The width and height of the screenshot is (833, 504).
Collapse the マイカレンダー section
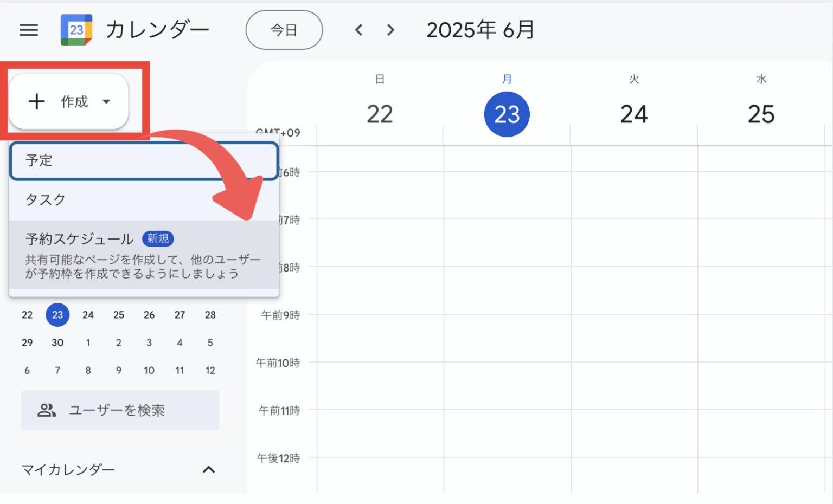(209, 469)
